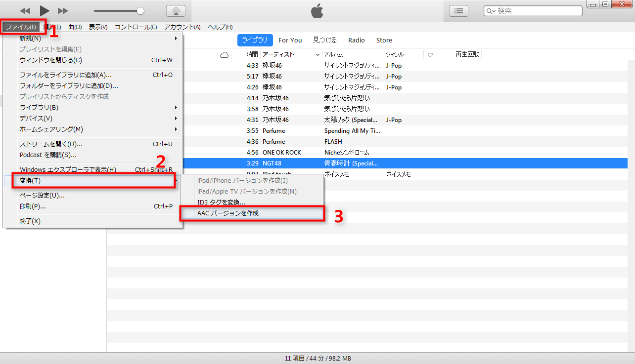Open the list view button
The height and width of the screenshot is (364, 635).
pyautogui.click(x=459, y=11)
